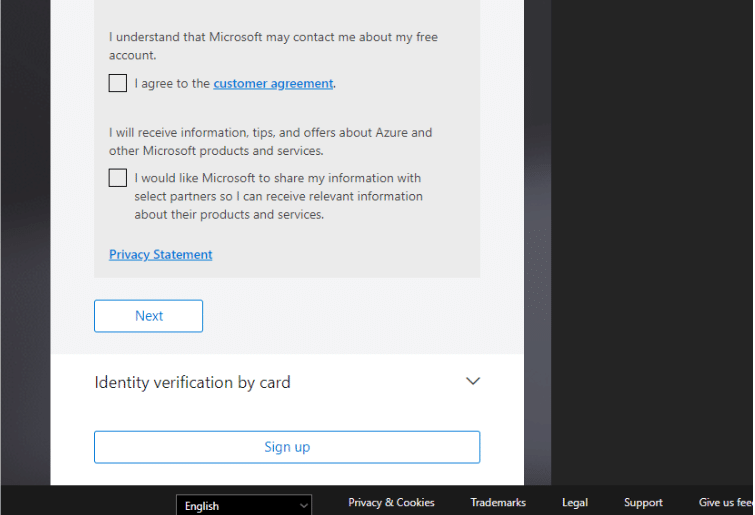The height and width of the screenshot is (515, 755).
Task: Click the 'Identity verification by card' heading
Action: [x=193, y=382]
